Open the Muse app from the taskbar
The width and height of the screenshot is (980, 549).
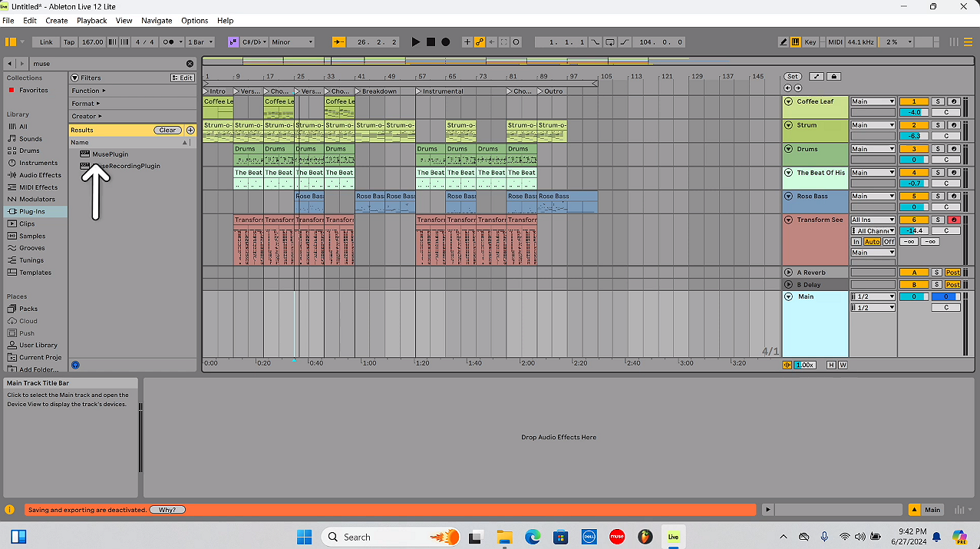point(617,537)
